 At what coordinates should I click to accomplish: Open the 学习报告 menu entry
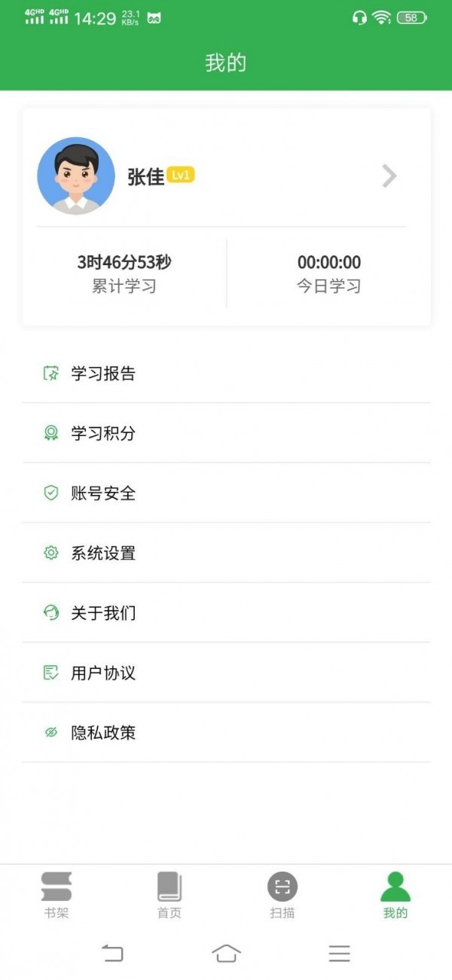(x=103, y=374)
